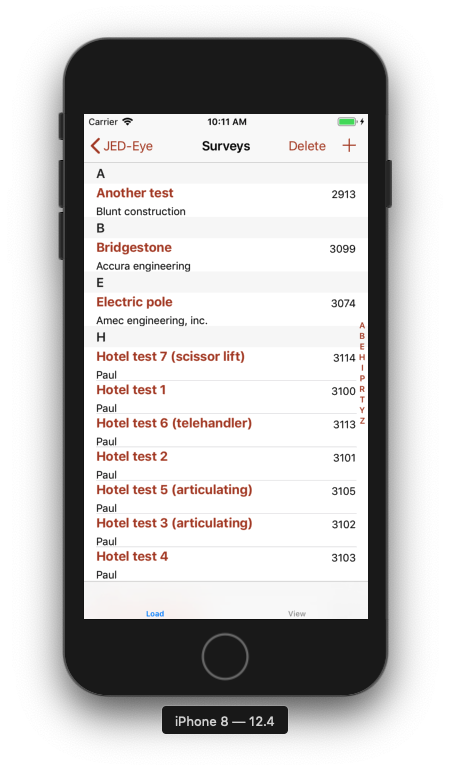Open the Electric pole survey
Image resolution: width=451 pixels, height=770 pixels.
pos(226,309)
